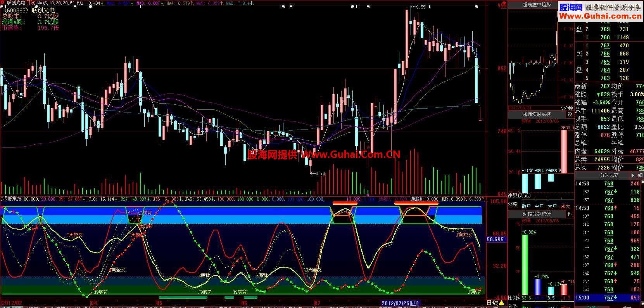Click buy level 5 price 763

[605, 78]
